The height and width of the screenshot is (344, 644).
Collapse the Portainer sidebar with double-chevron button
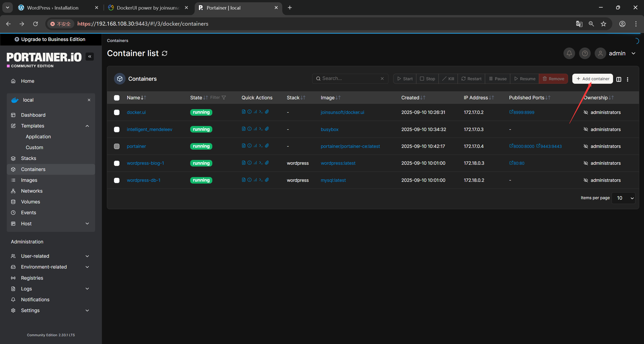(90, 56)
